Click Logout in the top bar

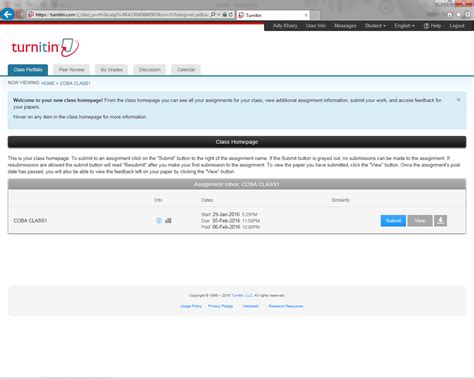pyautogui.click(x=457, y=26)
